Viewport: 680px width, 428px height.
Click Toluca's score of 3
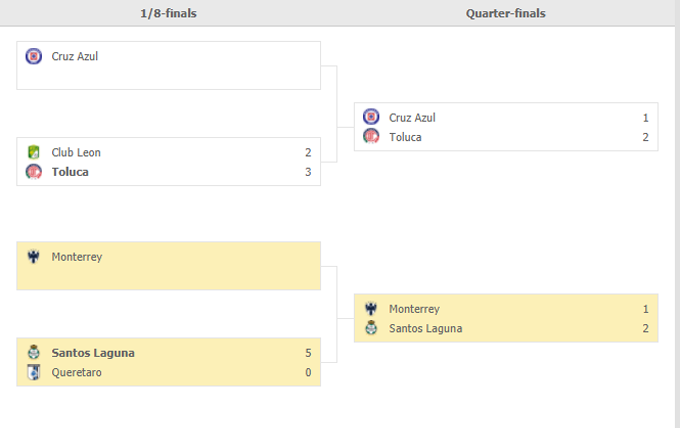308,172
